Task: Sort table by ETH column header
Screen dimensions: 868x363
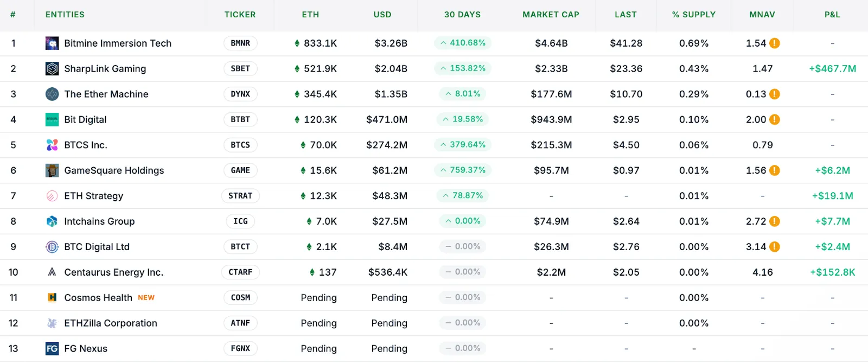Action: pyautogui.click(x=310, y=15)
